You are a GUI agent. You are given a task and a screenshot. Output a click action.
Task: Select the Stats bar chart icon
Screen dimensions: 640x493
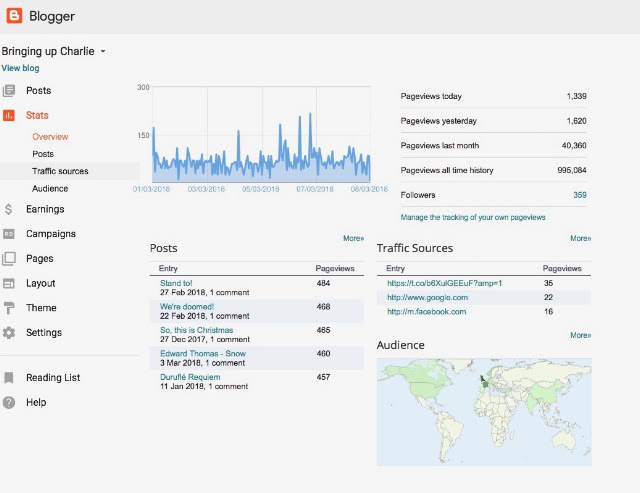pos(9,115)
